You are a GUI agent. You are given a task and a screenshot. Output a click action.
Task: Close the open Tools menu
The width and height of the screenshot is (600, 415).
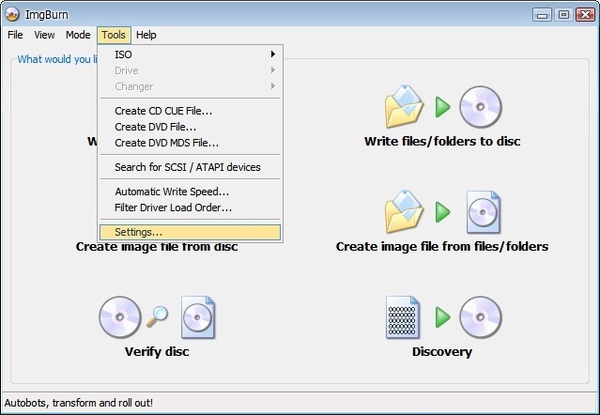(x=114, y=35)
